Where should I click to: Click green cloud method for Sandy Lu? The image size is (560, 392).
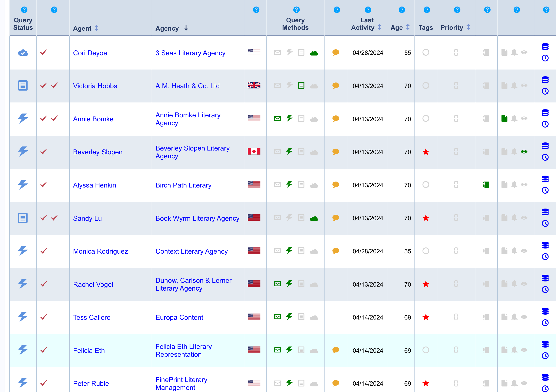(314, 218)
